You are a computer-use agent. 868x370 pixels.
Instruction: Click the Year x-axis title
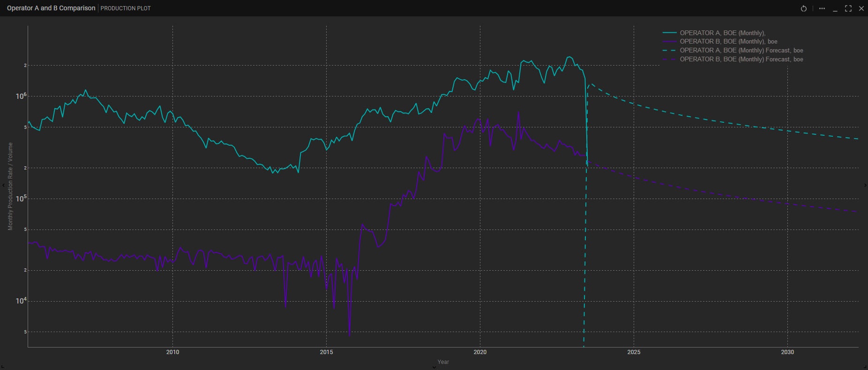(443, 362)
